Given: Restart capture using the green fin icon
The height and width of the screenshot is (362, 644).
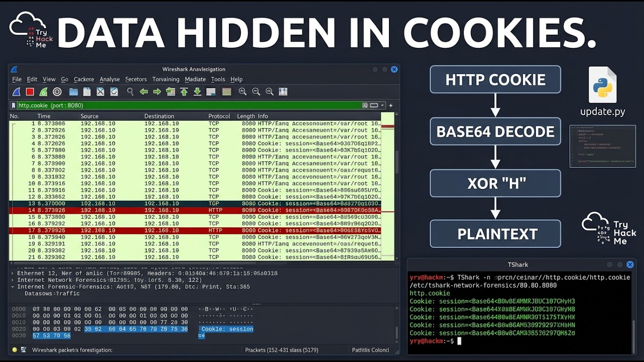Looking at the screenshot, I should (44, 92).
